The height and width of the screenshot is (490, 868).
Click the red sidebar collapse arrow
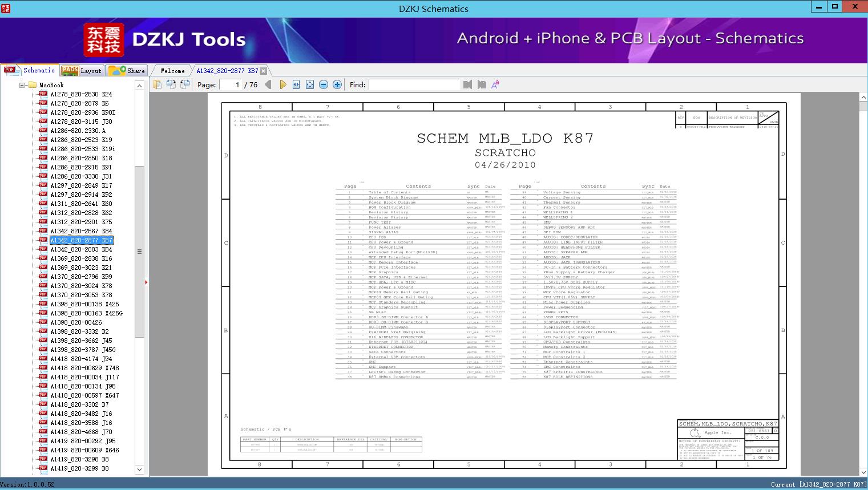click(147, 282)
